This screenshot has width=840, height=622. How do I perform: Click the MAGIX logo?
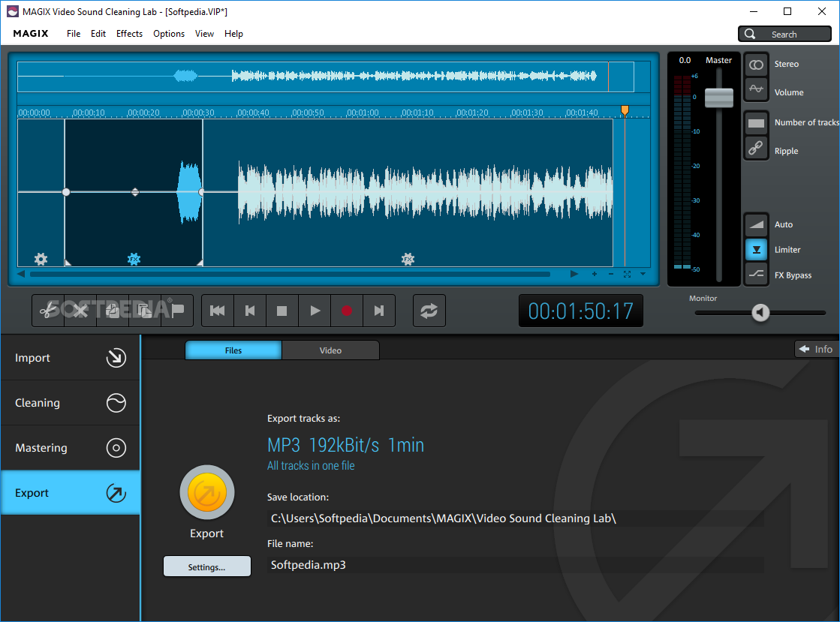(x=31, y=34)
